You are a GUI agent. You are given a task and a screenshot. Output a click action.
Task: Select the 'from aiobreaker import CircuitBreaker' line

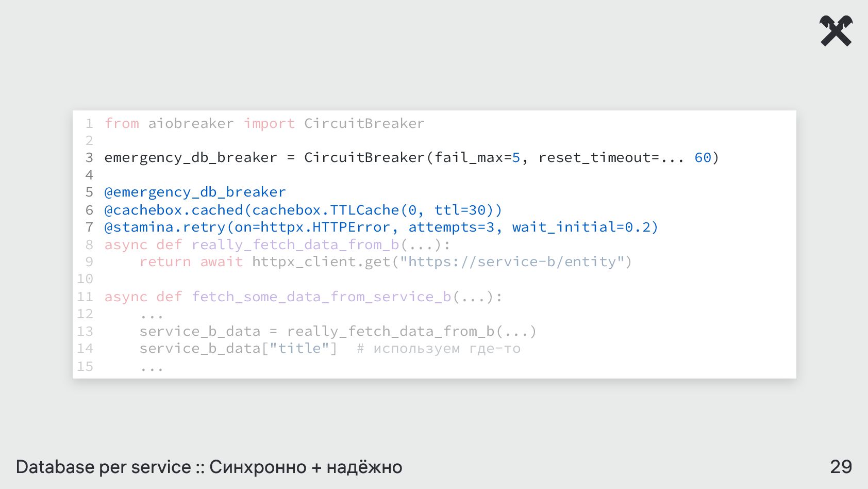tap(264, 123)
